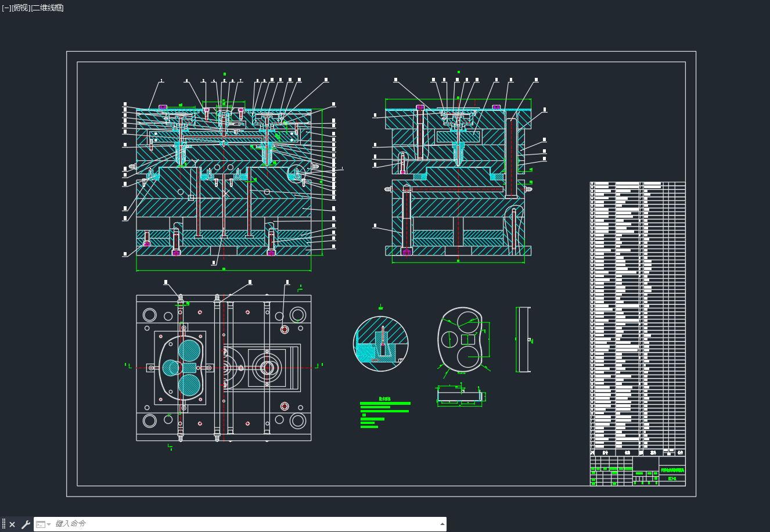This screenshot has height=532, width=770.
Task: Open the viewport controls [-] menu
Action: point(6,8)
